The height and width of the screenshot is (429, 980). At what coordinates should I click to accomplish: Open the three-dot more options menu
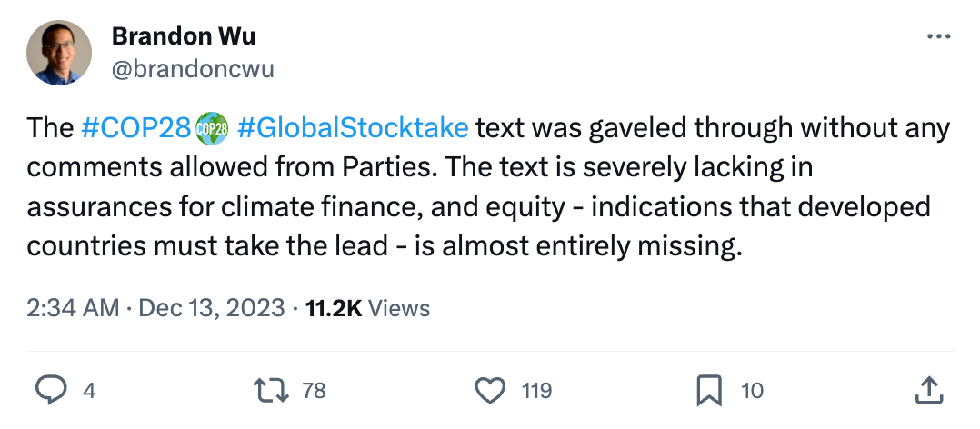(937, 36)
